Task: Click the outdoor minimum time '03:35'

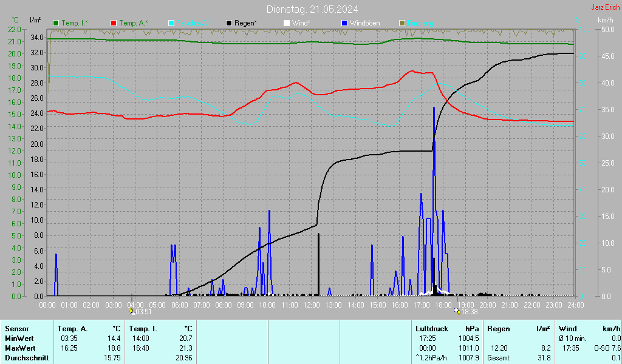Action: pos(69,339)
